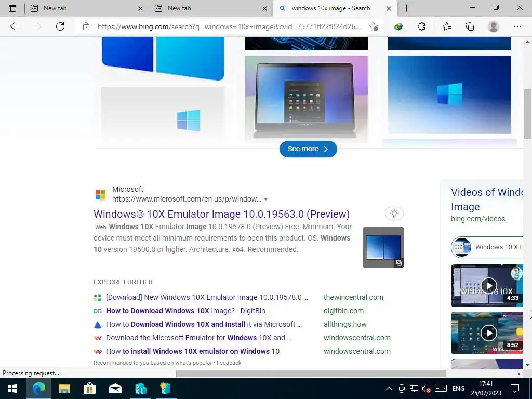
Task: Click the lightbulb insights icon beside result
Action: coord(394,214)
